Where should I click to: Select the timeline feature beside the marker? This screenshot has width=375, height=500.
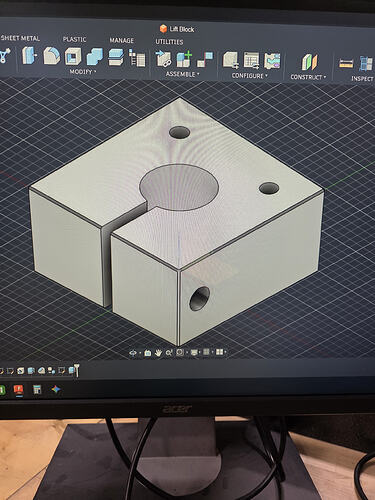[x=71, y=371]
